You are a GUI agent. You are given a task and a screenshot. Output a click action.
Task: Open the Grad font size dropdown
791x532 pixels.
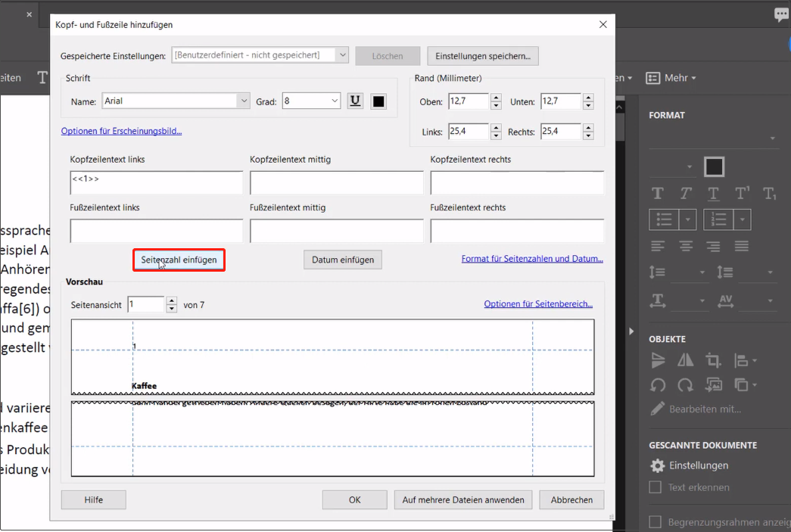pyautogui.click(x=333, y=101)
